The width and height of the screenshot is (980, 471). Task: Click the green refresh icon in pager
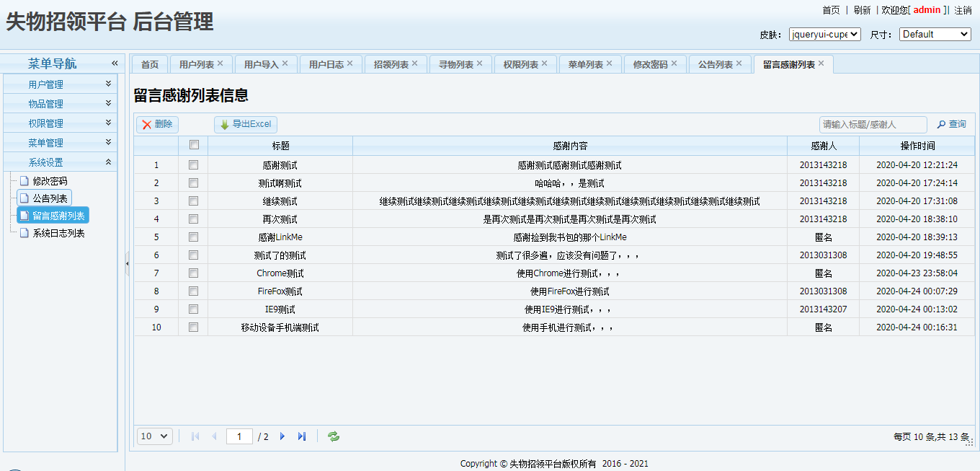[x=334, y=436]
